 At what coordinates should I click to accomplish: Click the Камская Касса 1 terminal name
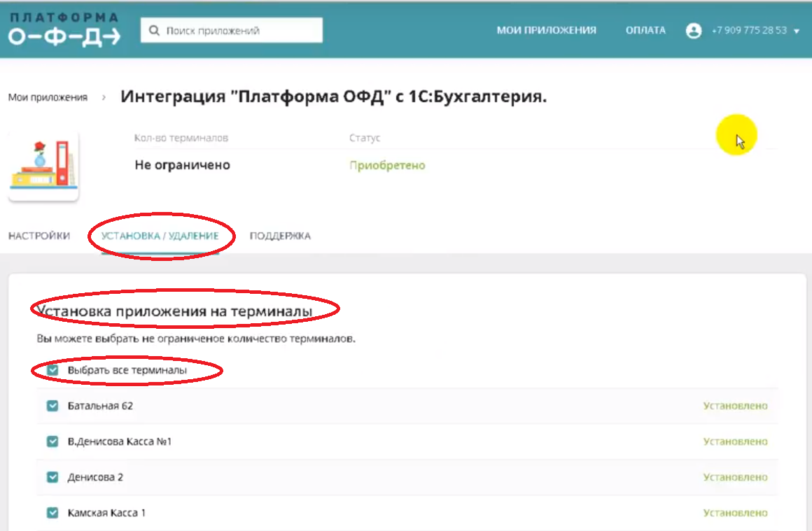106,513
